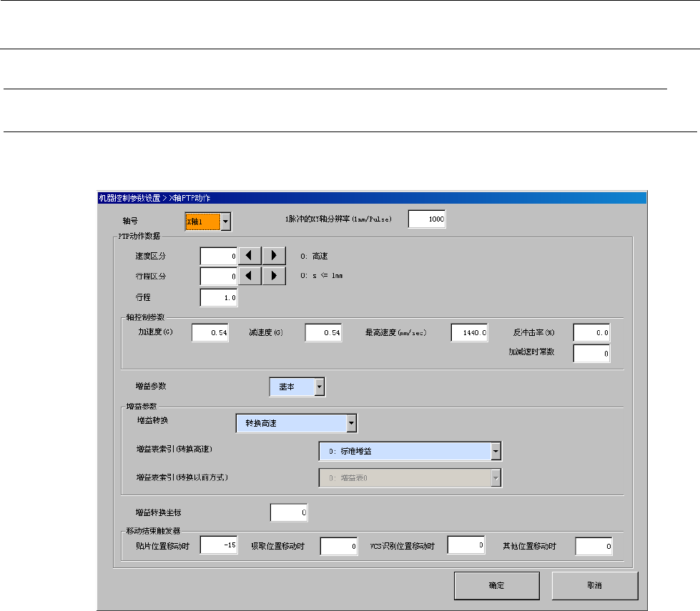
Task: Open the 轴号 axis dropdown
Action: pyautogui.click(x=225, y=222)
